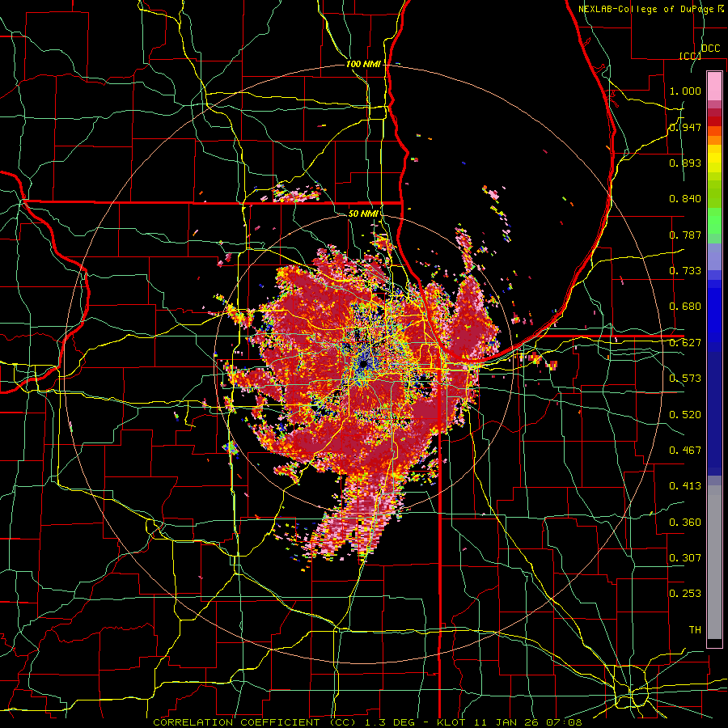This screenshot has height=728, width=728.
Task: Click the 0.253 legend value
Action: pos(685,594)
